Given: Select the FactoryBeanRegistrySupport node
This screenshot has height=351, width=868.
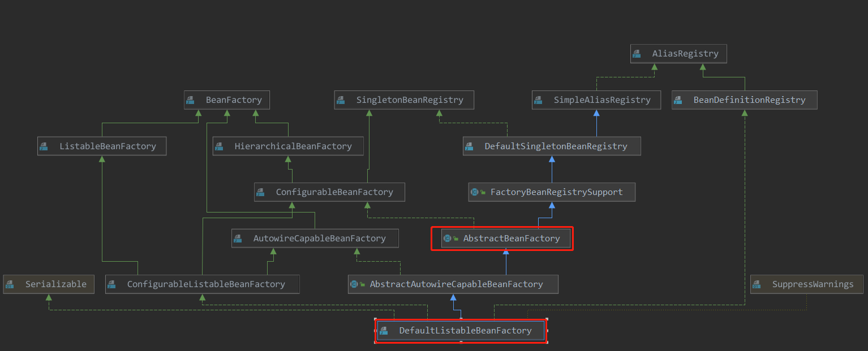Looking at the screenshot, I should point(552,192).
